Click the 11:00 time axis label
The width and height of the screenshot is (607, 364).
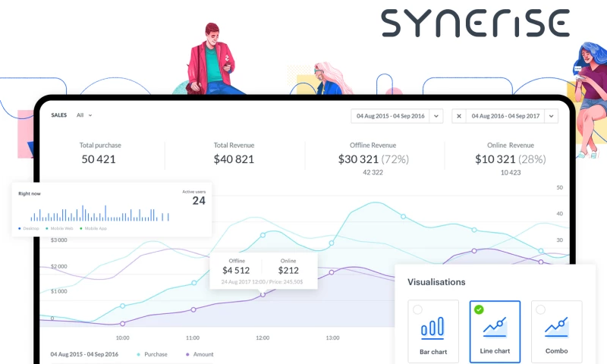pos(193,337)
